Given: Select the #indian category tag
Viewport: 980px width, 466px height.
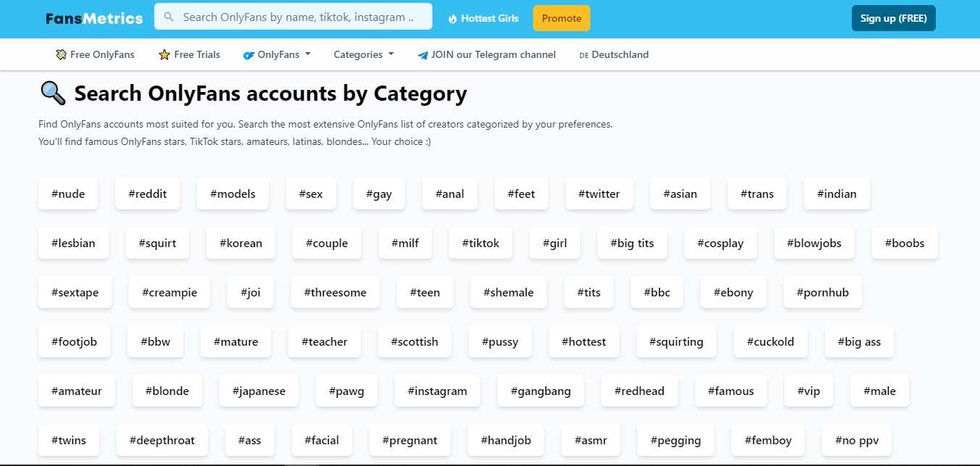Looking at the screenshot, I should pos(837,194).
